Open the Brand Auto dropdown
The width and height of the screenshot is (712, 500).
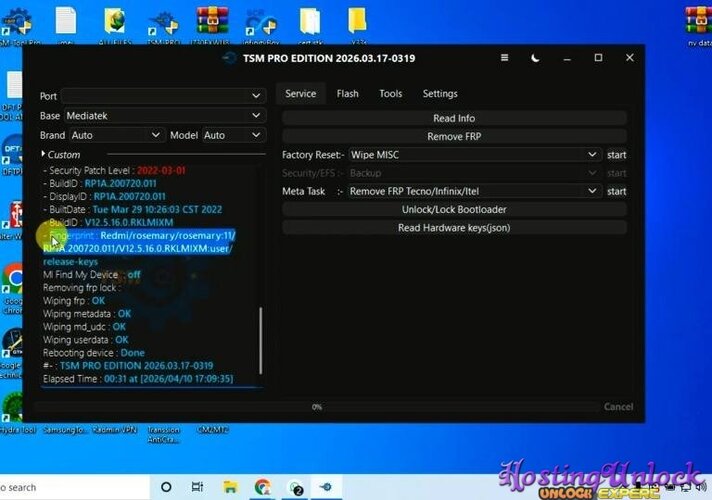click(x=116, y=135)
